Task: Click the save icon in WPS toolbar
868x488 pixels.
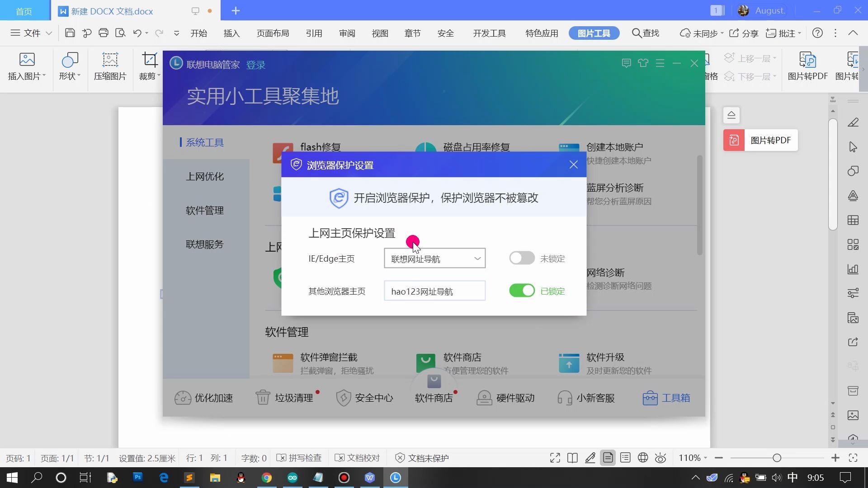Action: [x=70, y=33]
